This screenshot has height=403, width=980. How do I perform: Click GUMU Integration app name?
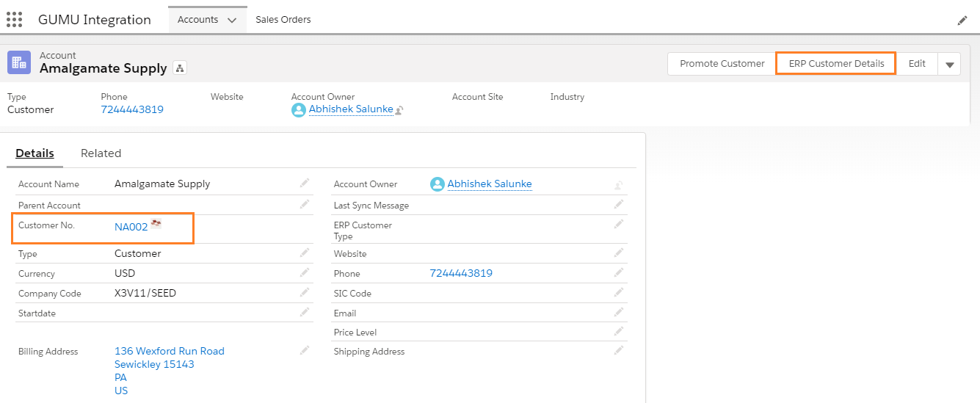(95, 20)
